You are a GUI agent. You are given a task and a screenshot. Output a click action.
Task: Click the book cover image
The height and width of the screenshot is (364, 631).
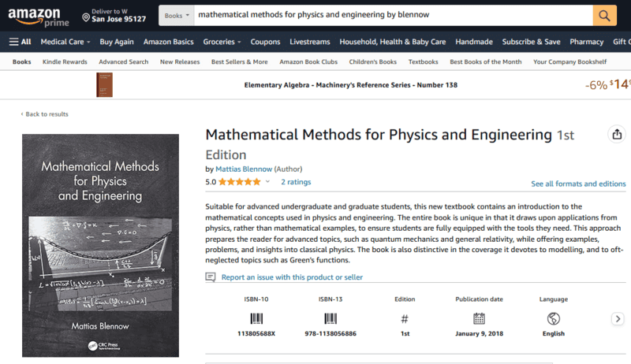tap(101, 246)
